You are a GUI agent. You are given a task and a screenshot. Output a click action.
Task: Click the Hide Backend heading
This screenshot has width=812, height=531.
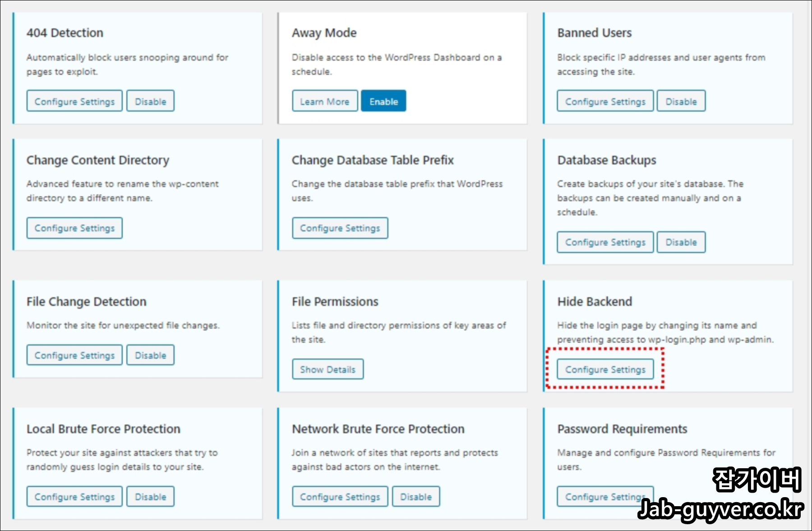594,301
